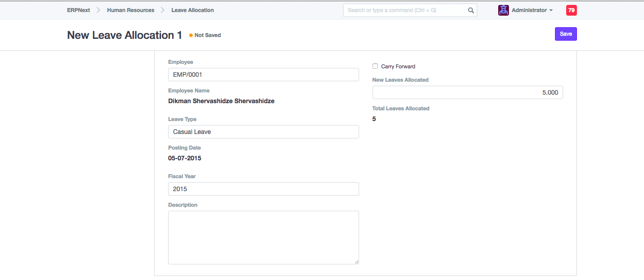Screen dimensions: 644x280
Task: Open the Fiscal Year field showing 2015
Action: 263,189
